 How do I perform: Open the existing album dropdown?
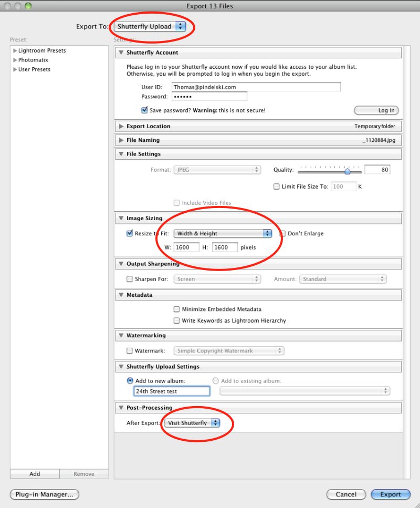click(304, 391)
